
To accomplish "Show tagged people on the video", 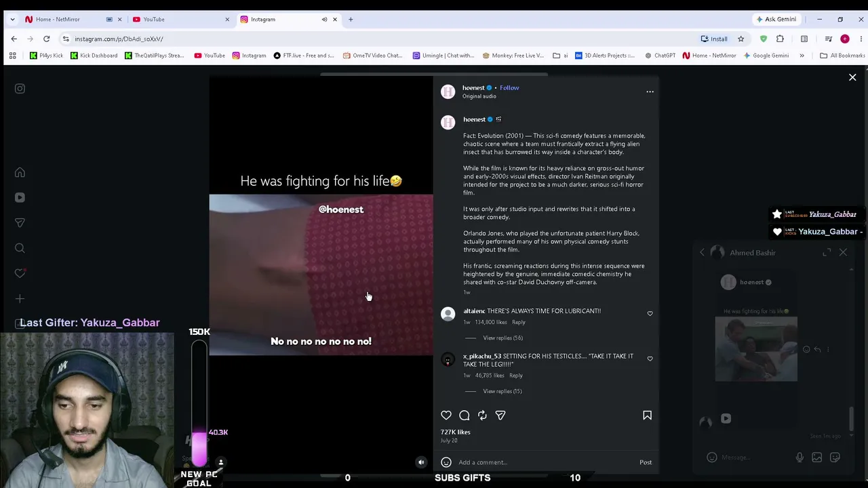I will coord(220,462).
